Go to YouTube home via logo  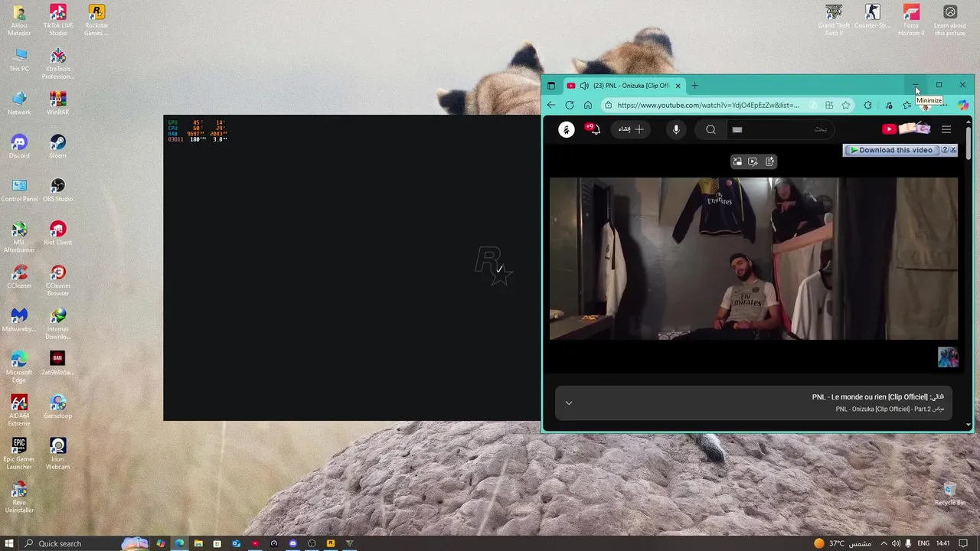coord(906,129)
